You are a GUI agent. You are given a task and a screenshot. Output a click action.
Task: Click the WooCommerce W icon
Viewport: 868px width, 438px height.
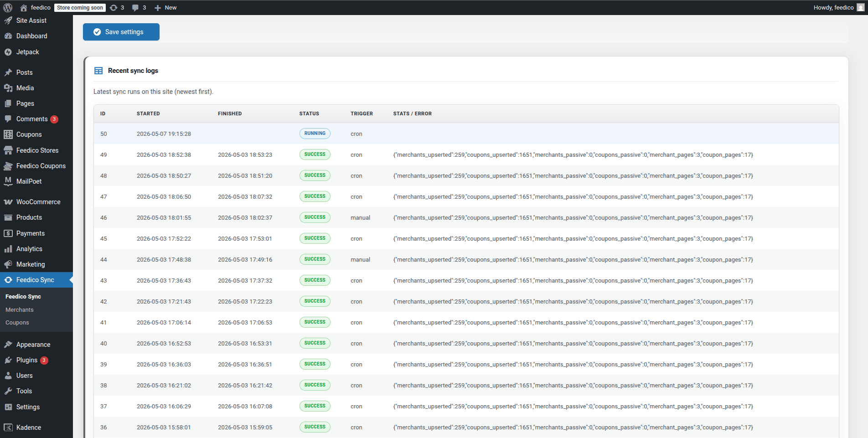[x=8, y=202]
